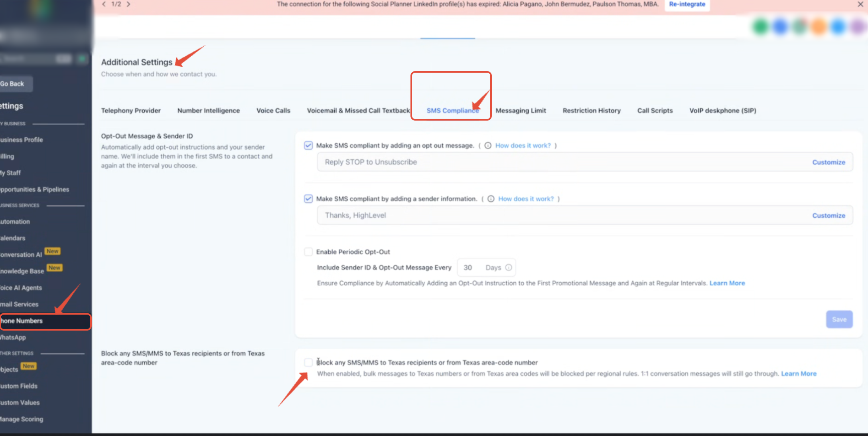Screen dimensions: 868x436
Task: Click Learn More under Texas blocking
Action: (x=799, y=374)
